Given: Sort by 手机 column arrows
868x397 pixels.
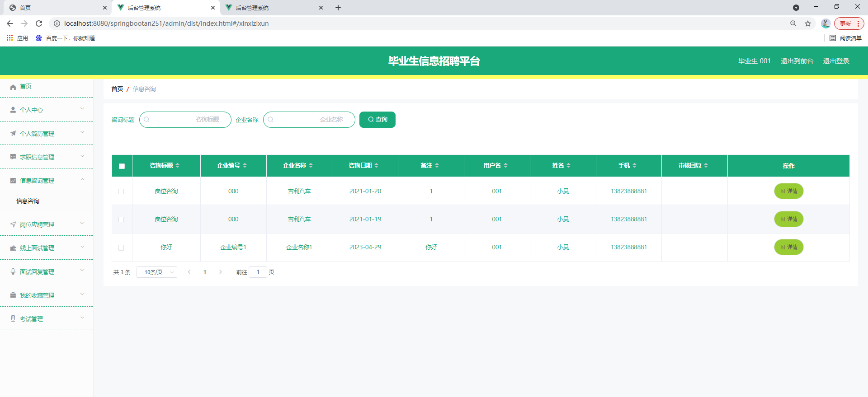Looking at the screenshot, I should (x=634, y=166).
